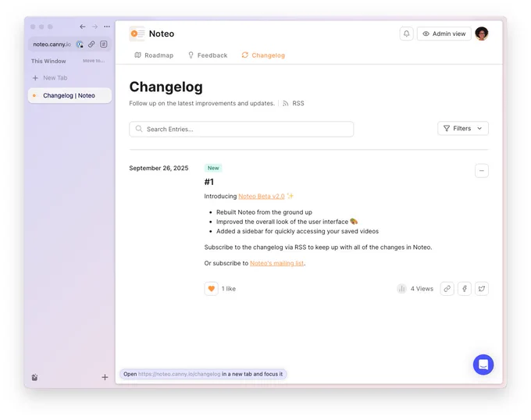
Task: Click the browser back arrow
Action: click(83, 27)
